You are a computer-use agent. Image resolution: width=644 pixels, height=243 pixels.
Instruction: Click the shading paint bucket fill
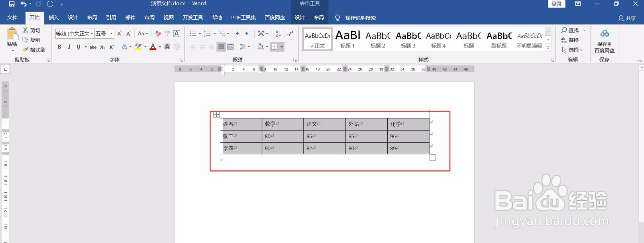click(260, 47)
